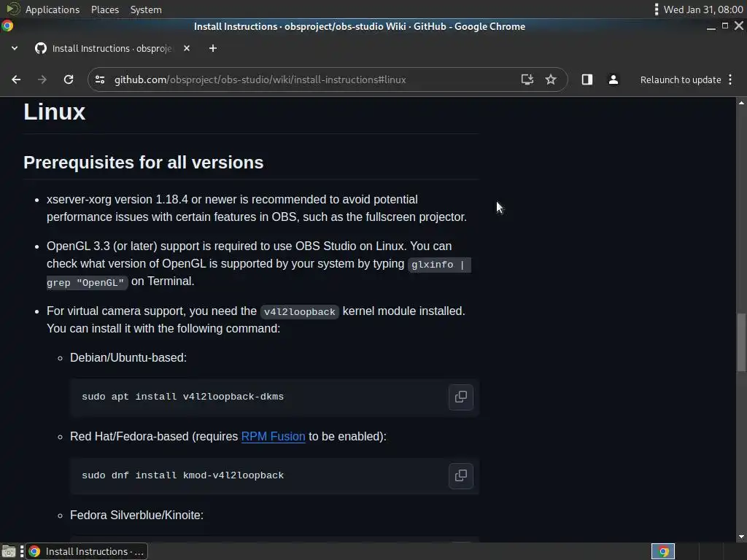Open the System menu
The image size is (747, 560).
click(146, 9)
